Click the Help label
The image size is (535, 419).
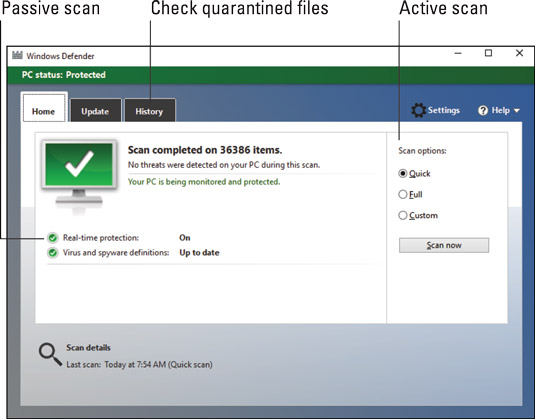point(501,110)
